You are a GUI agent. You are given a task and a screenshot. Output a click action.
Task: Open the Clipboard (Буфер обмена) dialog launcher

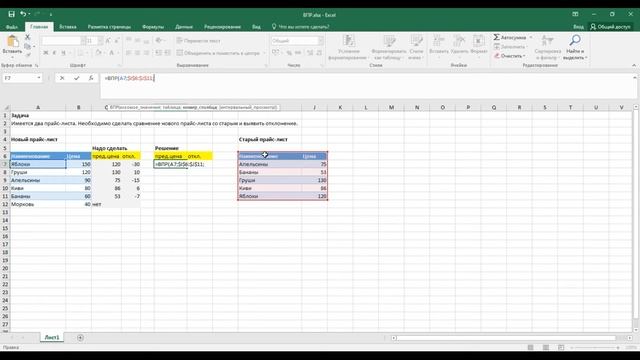37,65
